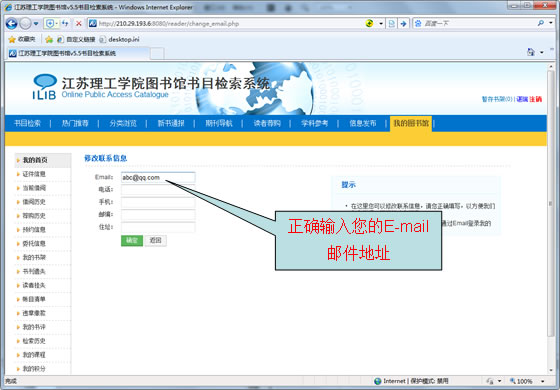The image size is (560, 390).
Task: Select the 我的图书馆 navigation tab
Action: (411, 124)
